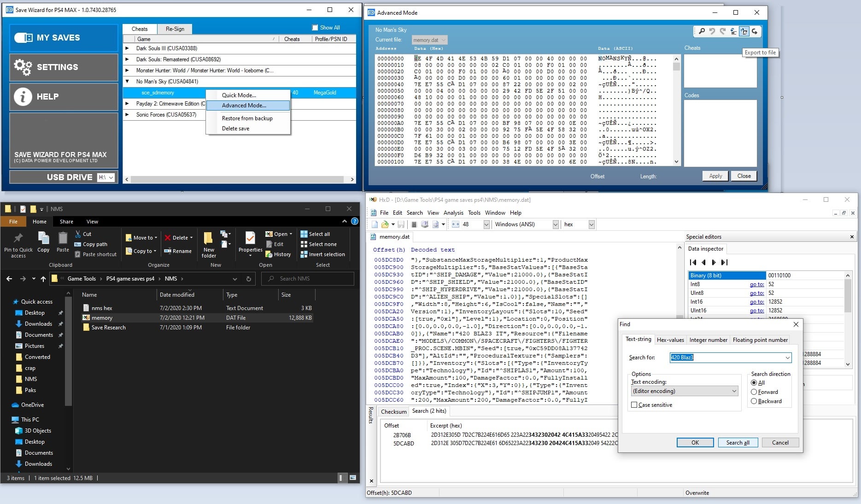This screenshot has height=504, width=861.
Task: Switch to Hex-values tab in Find dialog
Action: click(670, 340)
